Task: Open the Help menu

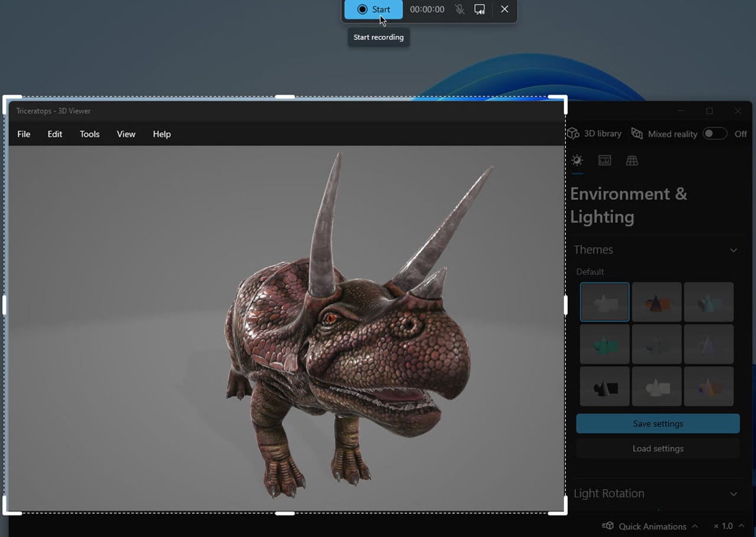Action: coord(162,134)
